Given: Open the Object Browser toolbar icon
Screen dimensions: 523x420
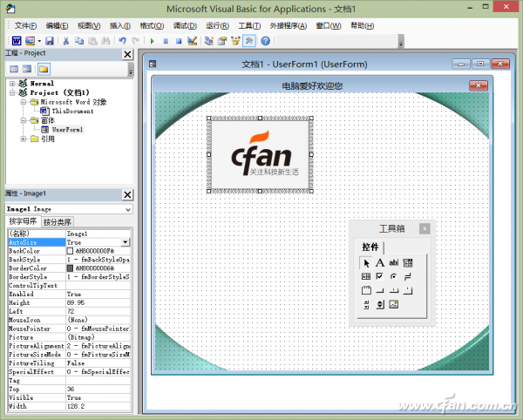Looking at the screenshot, I should tap(235, 41).
